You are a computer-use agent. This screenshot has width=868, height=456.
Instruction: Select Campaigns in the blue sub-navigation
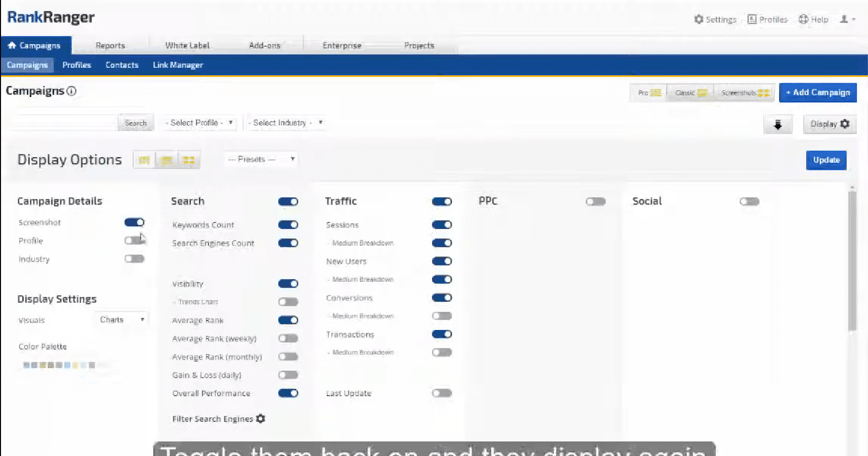pos(27,65)
